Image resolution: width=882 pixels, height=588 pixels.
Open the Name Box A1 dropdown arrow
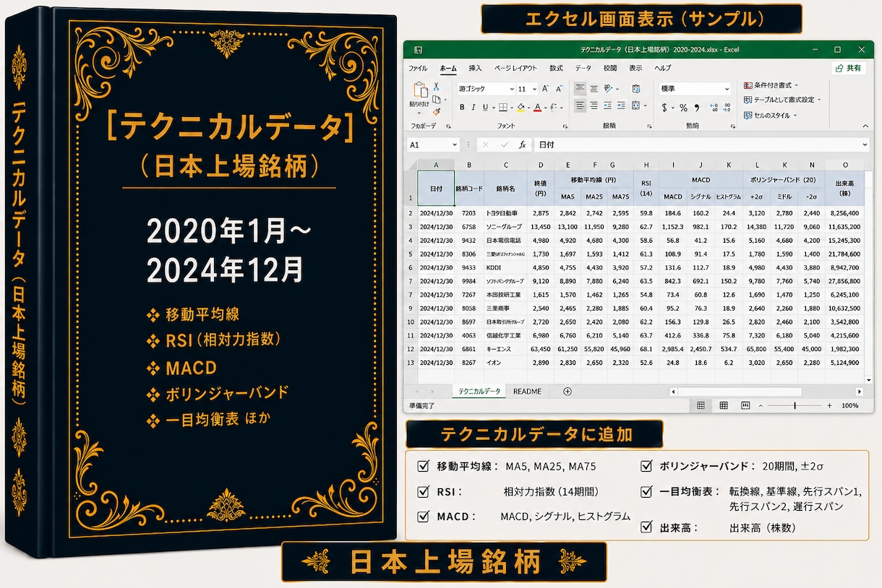[x=455, y=144]
